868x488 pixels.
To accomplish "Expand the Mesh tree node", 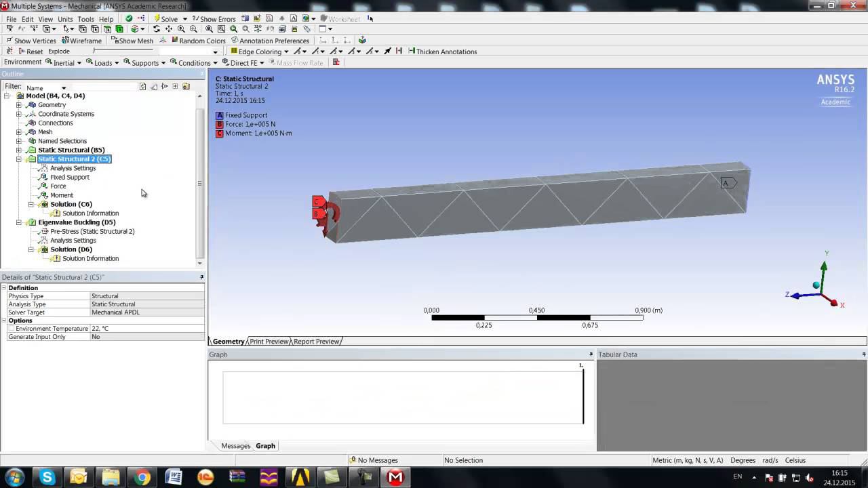I will 19,132.
